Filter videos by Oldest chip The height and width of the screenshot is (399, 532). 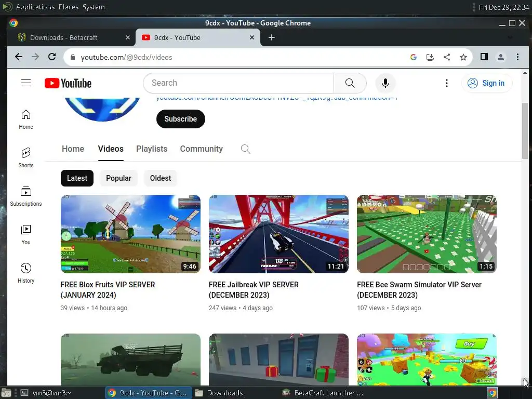coord(161,178)
